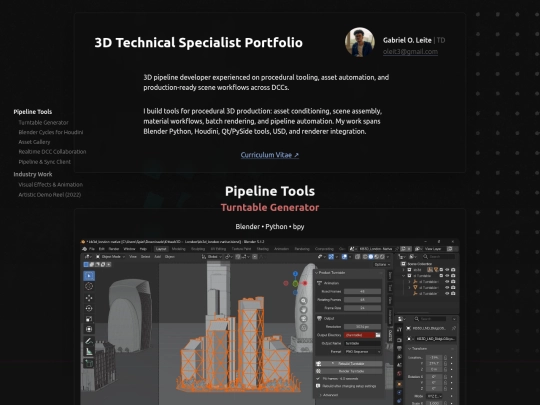Image resolution: width=540 pixels, height=405 pixels.
Task: Open Blender File menu
Action: click(x=92, y=249)
